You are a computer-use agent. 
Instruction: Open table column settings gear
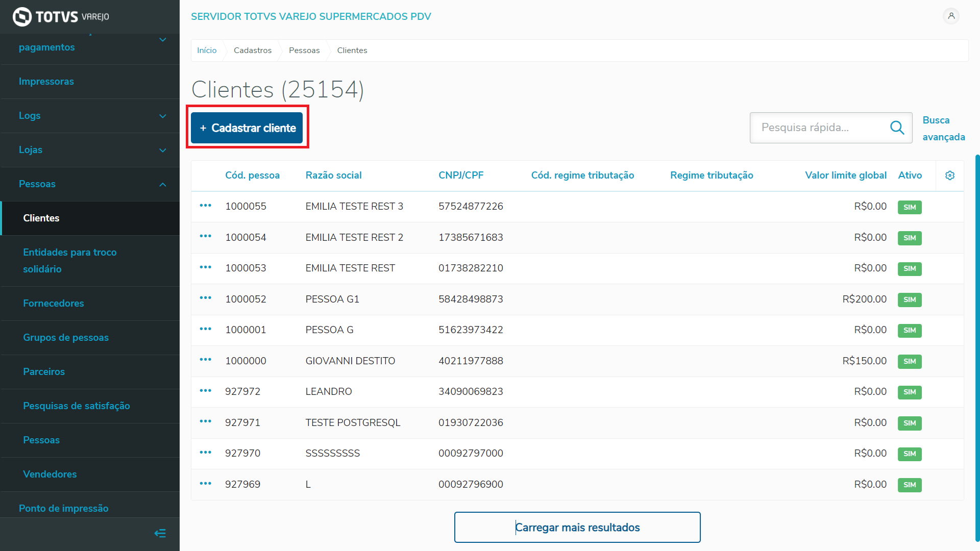tap(949, 176)
